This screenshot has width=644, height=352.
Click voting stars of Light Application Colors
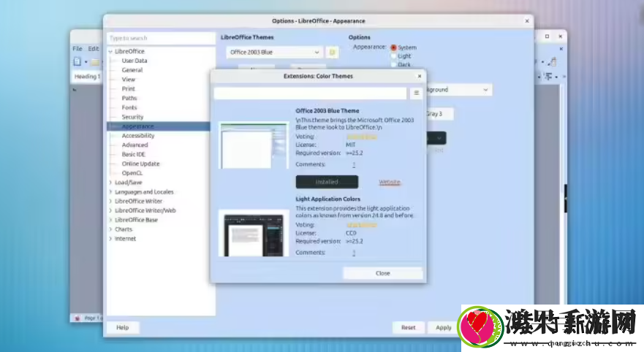click(x=361, y=225)
